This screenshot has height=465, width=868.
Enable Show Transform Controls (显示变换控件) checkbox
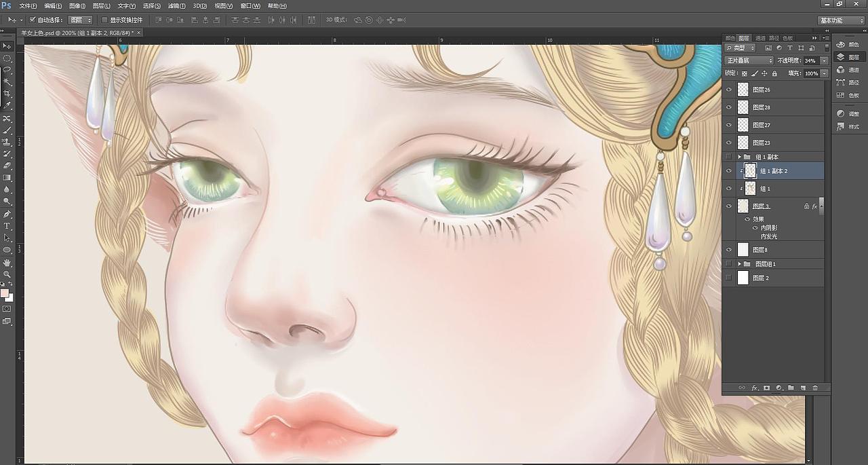click(x=104, y=20)
